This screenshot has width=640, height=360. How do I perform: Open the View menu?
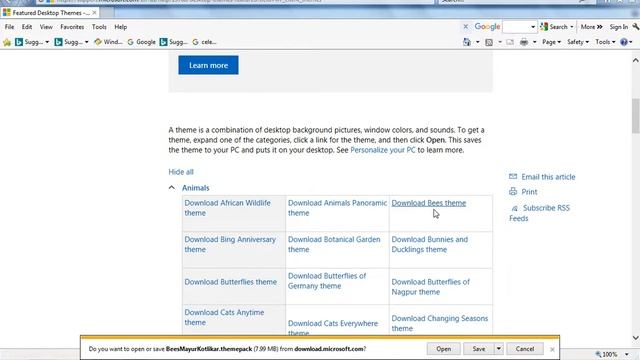point(46,27)
